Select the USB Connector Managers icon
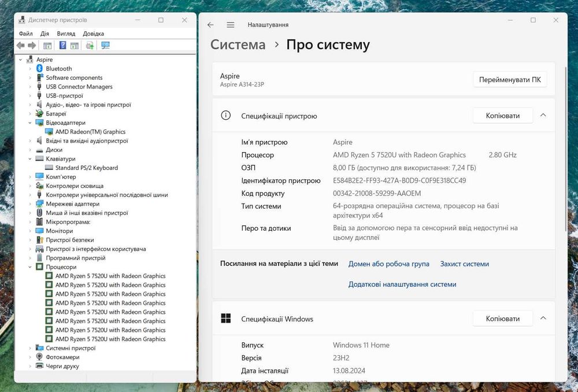The image size is (578, 392). [x=39, y=86]
